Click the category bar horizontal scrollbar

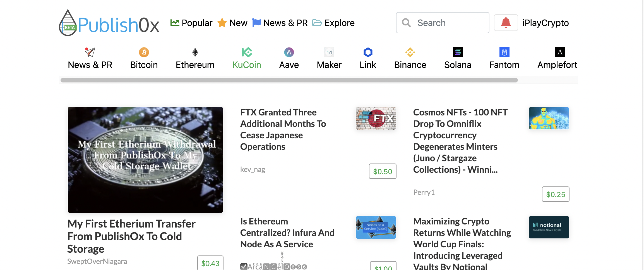point(289,80)
